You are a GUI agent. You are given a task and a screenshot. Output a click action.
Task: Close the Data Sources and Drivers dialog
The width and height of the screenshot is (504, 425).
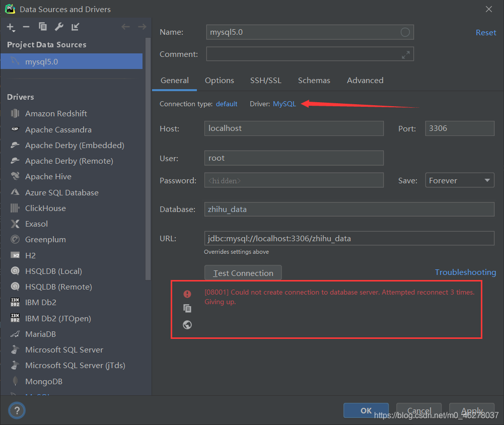[488, 9]
